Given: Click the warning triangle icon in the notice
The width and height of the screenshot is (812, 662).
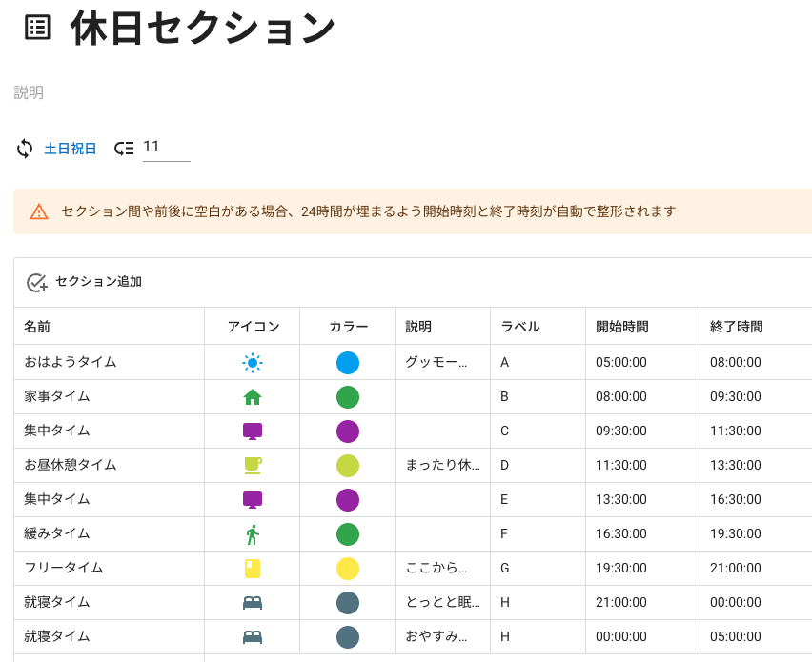Looking at the screenshot, I should (39, 211).
